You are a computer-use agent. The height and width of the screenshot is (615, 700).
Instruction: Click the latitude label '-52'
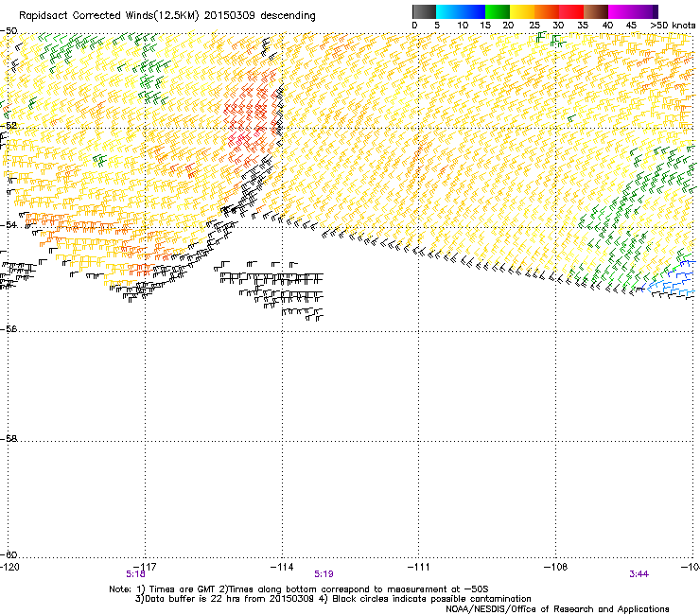click(9, 126)
